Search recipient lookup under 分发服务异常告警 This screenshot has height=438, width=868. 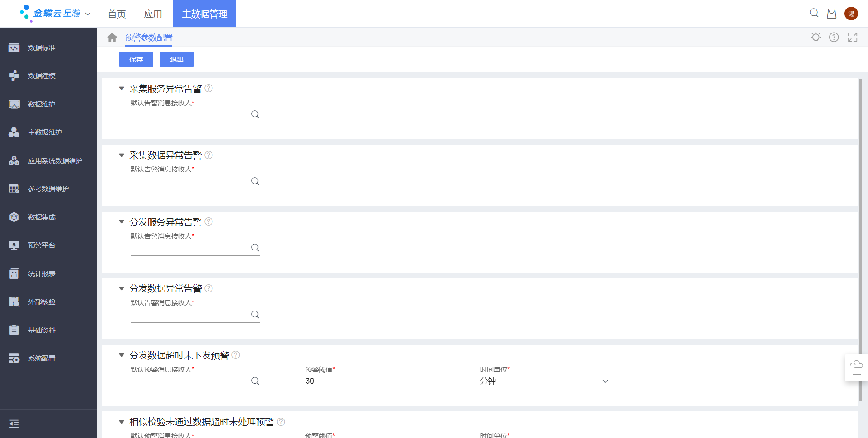tap(255, 248)
